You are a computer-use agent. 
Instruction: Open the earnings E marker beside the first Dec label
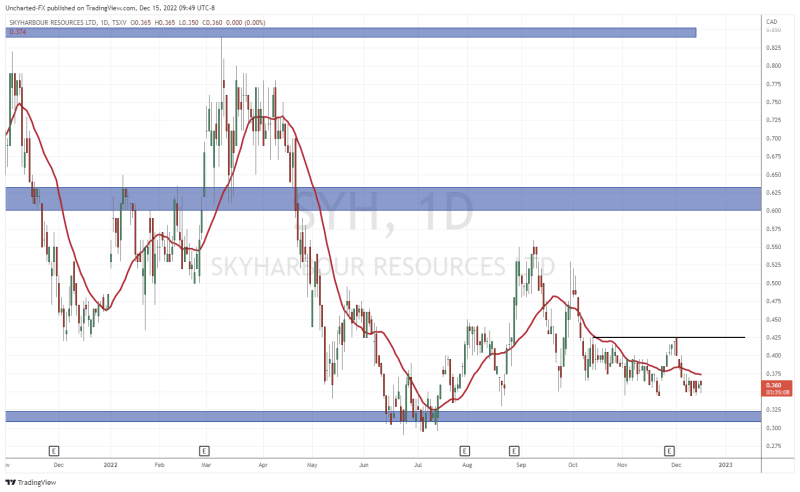(54, 451)
